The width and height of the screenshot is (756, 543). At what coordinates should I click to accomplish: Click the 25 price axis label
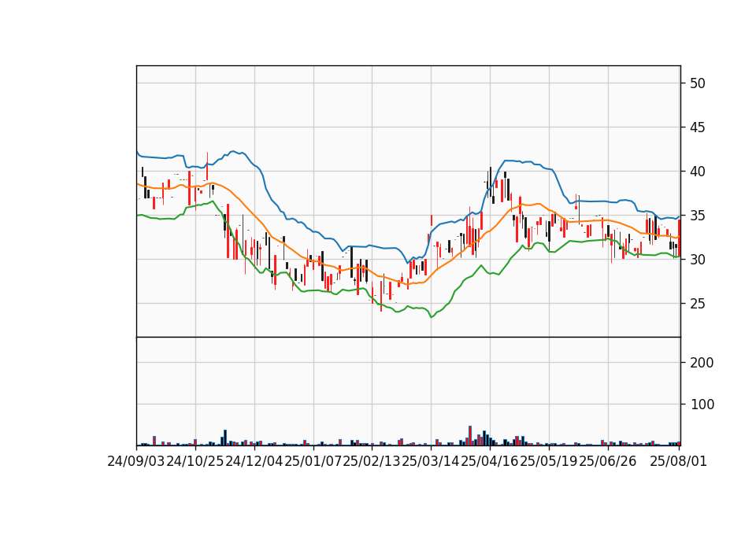[x=697, y=304]
